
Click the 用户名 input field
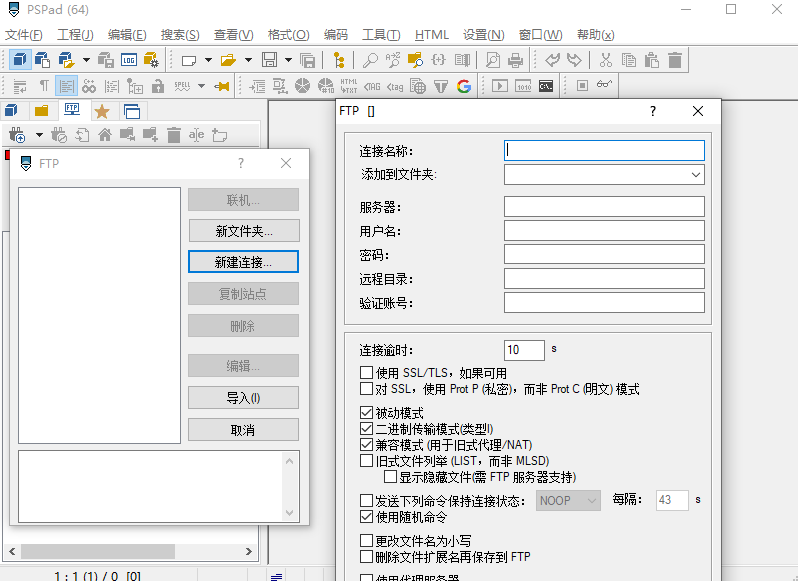tap(604, 230)
